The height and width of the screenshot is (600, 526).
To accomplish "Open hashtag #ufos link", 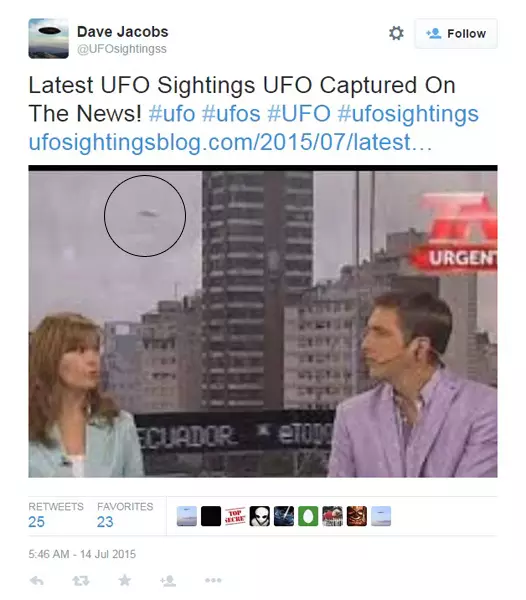I will [x=231, y=114].
